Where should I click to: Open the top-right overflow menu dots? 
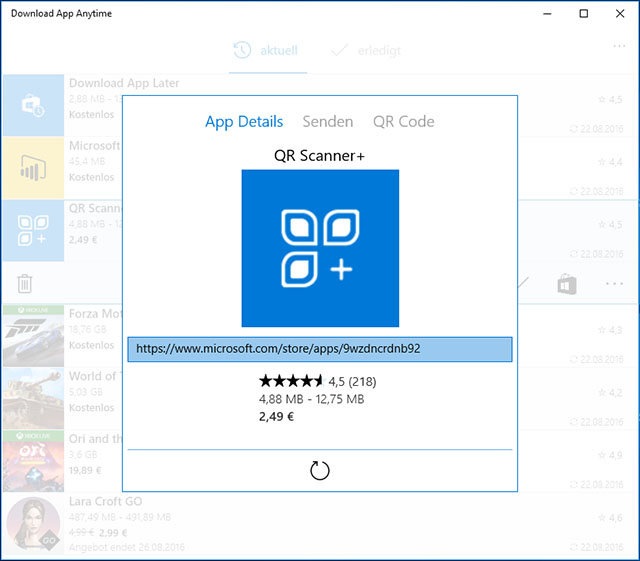click(x=619, y=46)
